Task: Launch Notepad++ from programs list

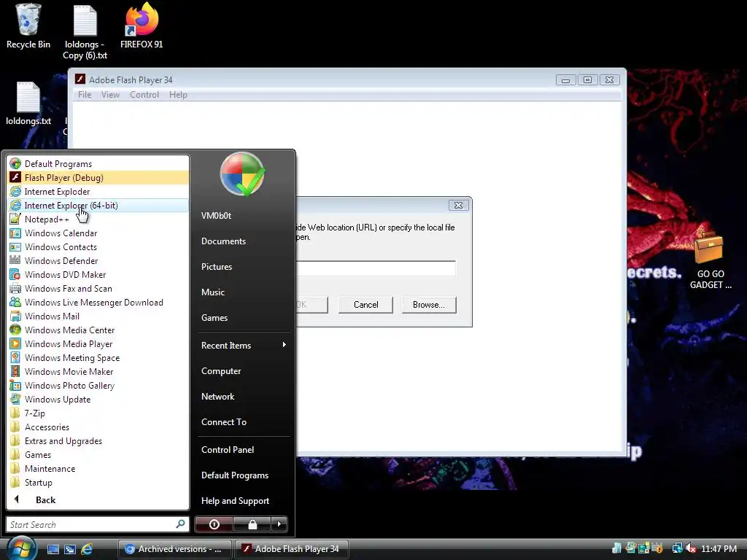Action: (98, 219)
